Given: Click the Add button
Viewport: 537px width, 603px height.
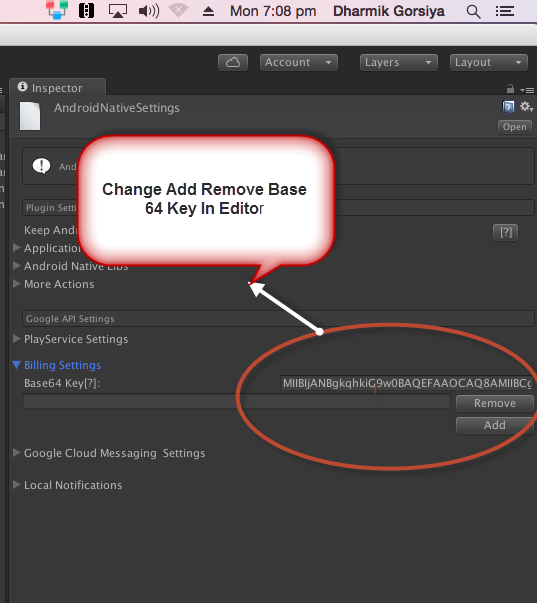Looking at the screenshot, I should pyautogui.click(x=495, y=425).
